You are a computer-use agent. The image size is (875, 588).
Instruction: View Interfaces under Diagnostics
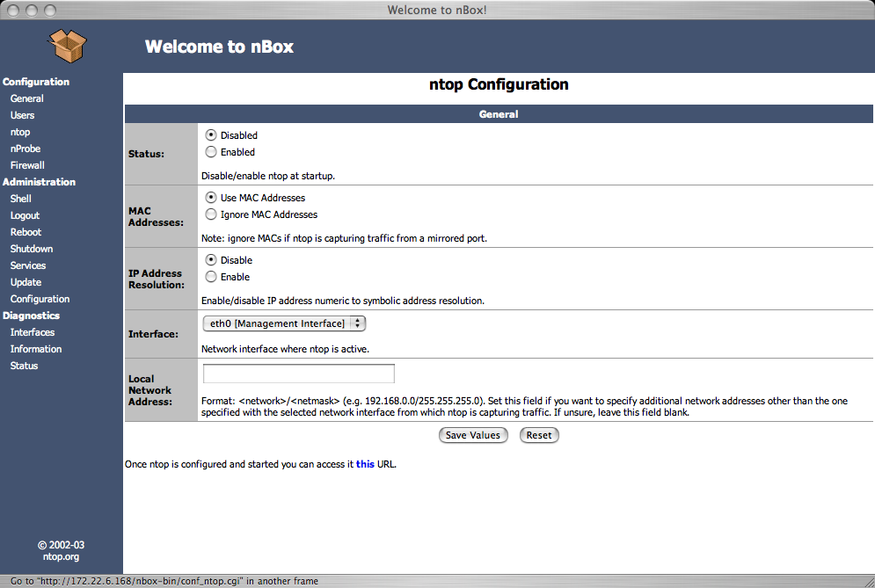33,332
